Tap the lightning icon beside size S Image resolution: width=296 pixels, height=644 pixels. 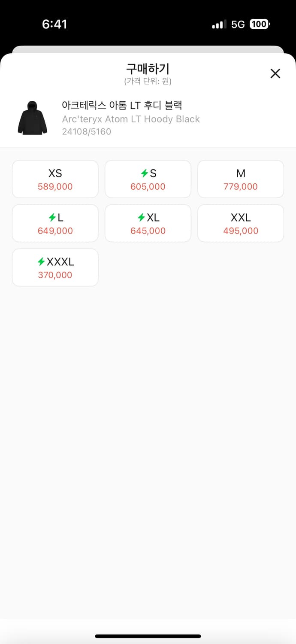click(145, 173)
